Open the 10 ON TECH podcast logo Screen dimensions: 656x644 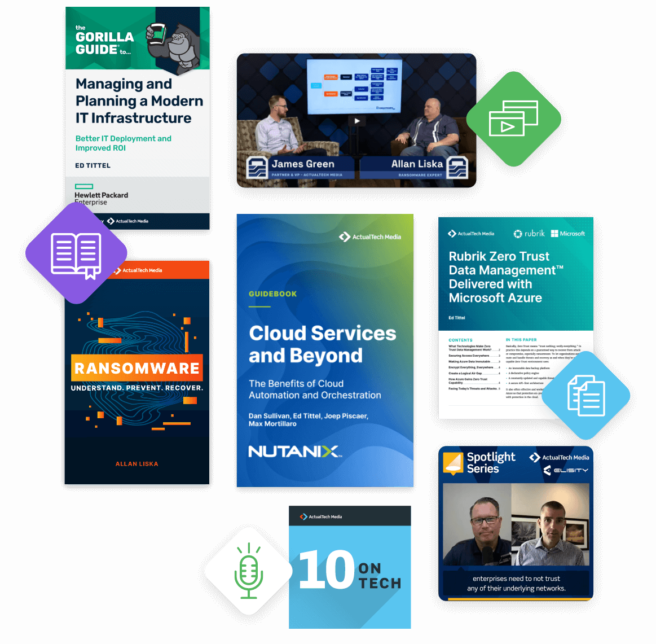[x=350, y=570]
